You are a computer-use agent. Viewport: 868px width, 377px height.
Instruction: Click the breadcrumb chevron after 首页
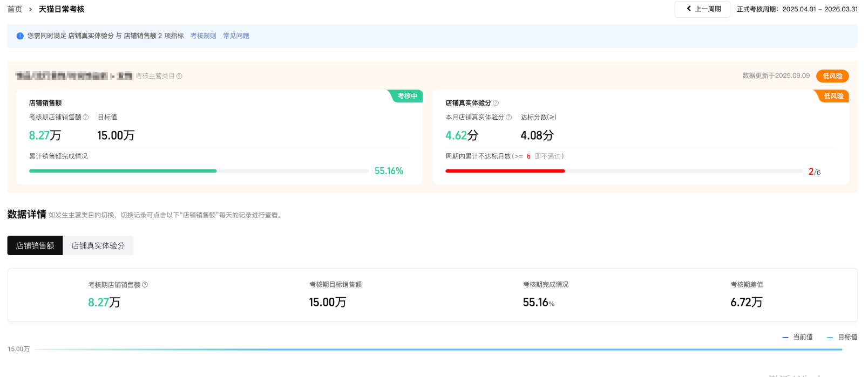point(30,9)
